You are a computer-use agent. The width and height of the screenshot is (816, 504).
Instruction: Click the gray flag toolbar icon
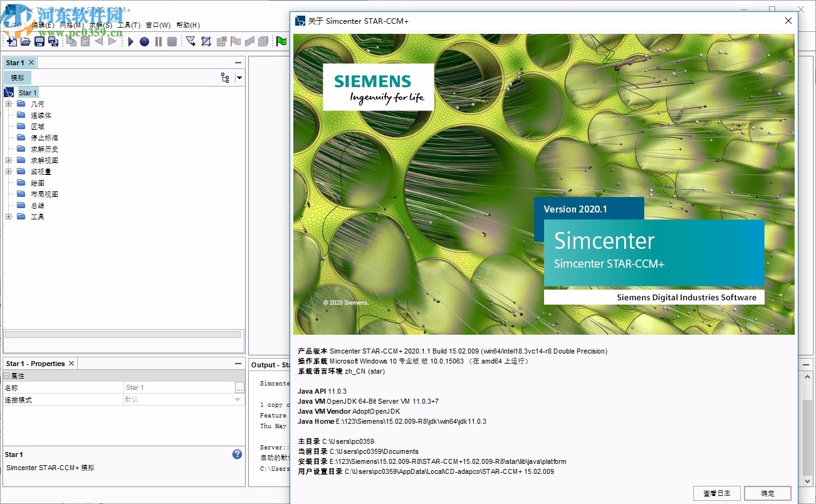(236, 41)
